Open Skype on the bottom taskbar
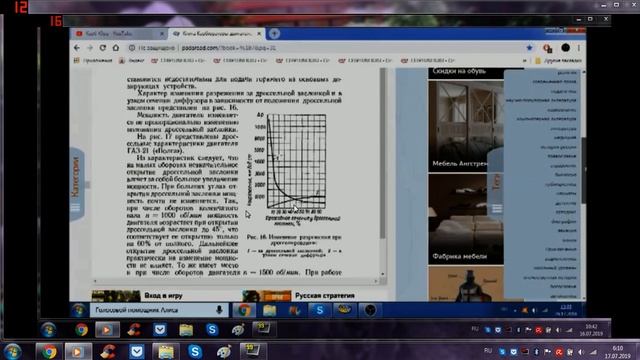 point(195,352)
